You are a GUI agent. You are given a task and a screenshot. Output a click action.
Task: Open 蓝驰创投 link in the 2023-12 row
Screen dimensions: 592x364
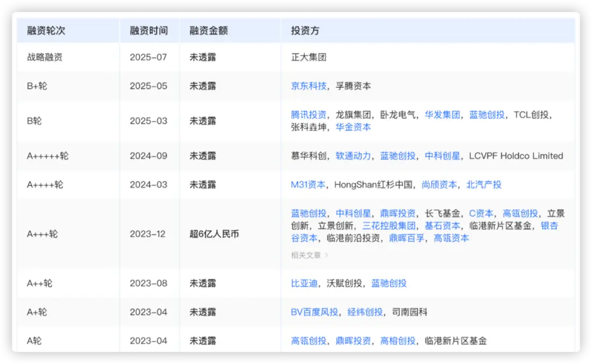(308, 214)
